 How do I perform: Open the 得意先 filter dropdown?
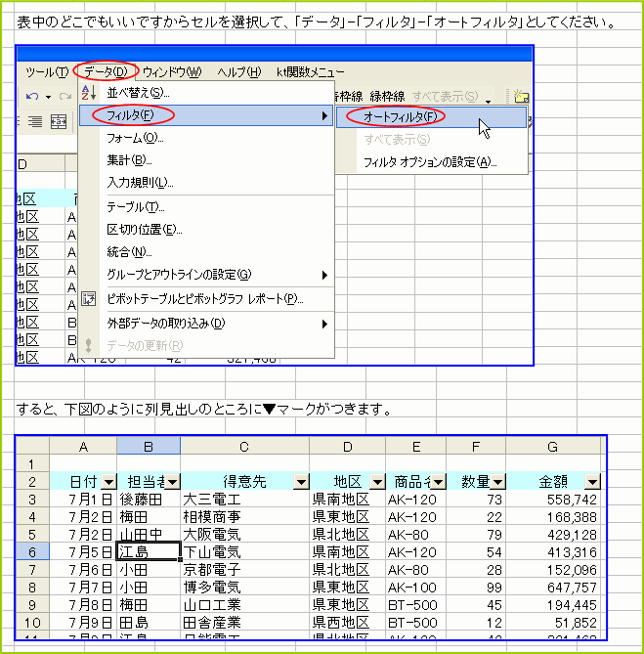[301, 482]
